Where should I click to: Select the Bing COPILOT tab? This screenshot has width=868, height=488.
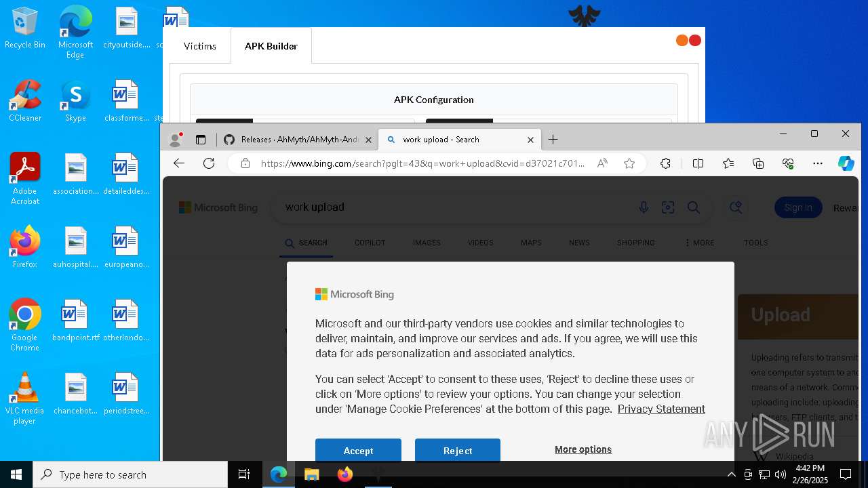[x=370, y=243]
